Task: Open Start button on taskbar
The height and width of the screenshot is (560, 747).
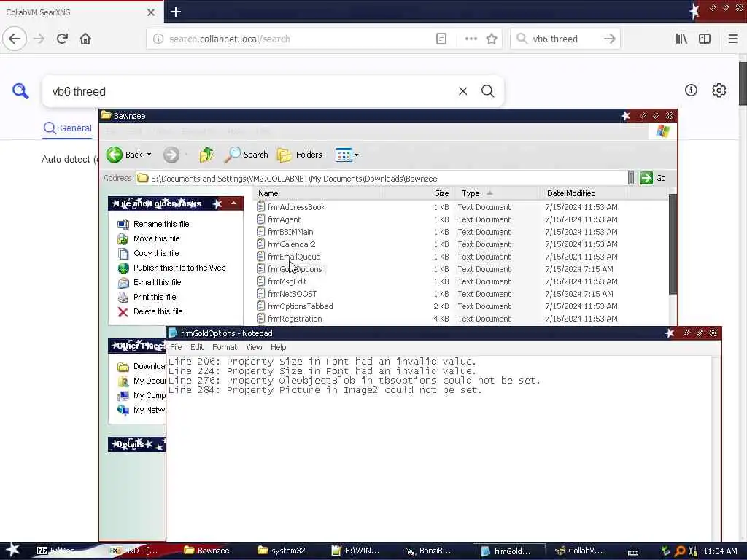Action: tap(13, 551)
